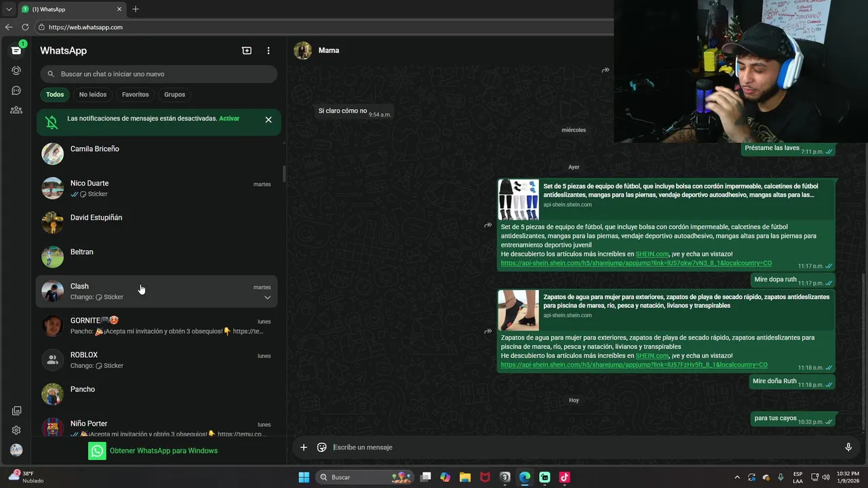The width and height of the screenshot is (868, 488).
Task: Open the Channels icon in sidebar
Action: pyautogui.click(x=16, y=90)
